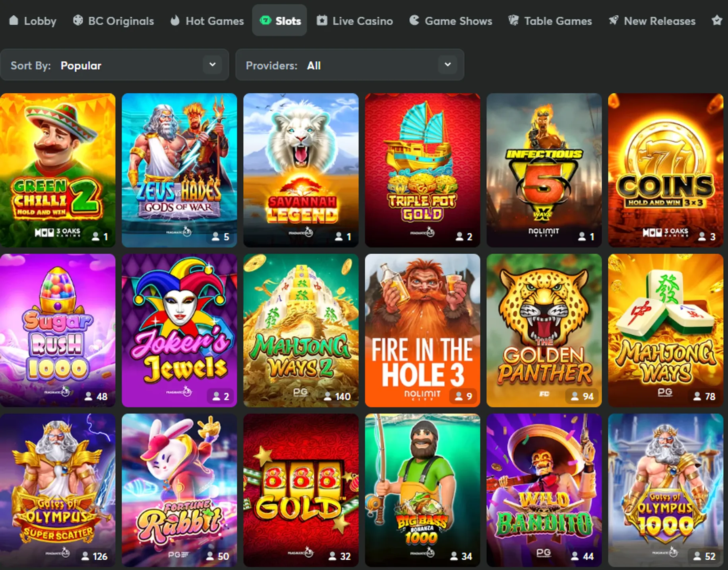Click the Hot Games flame icon
This screenshot has height=570, width=728.
(175, 20)
